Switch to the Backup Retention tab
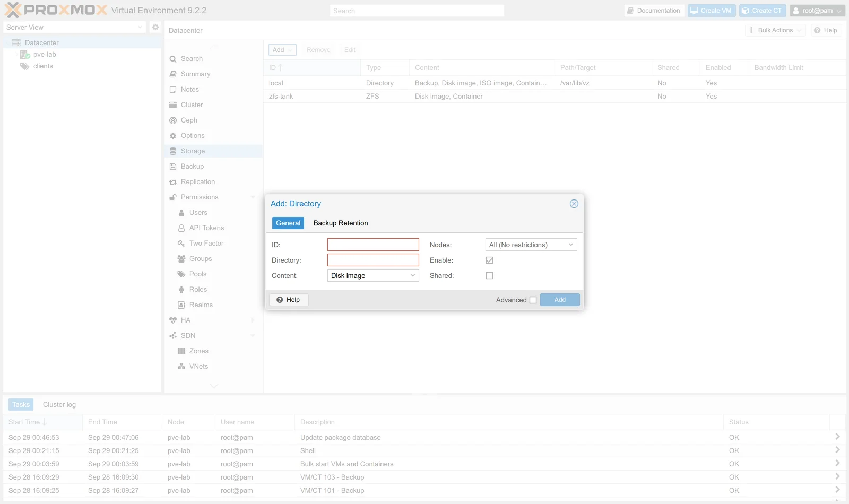Screen dimensions: 849x504 coord(341,223)
